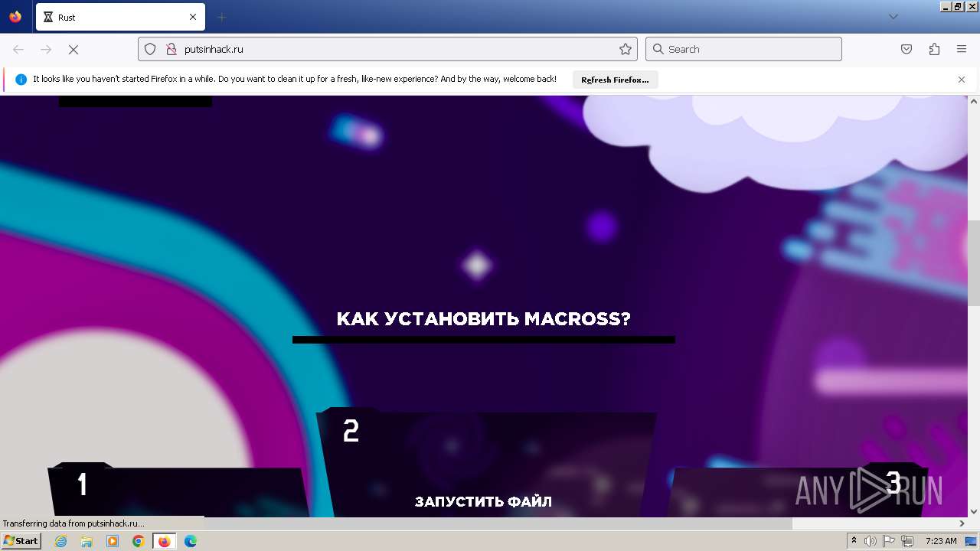Open the Firefox application menu
This screenshot has height=551, width=980.
pos(962,49)
